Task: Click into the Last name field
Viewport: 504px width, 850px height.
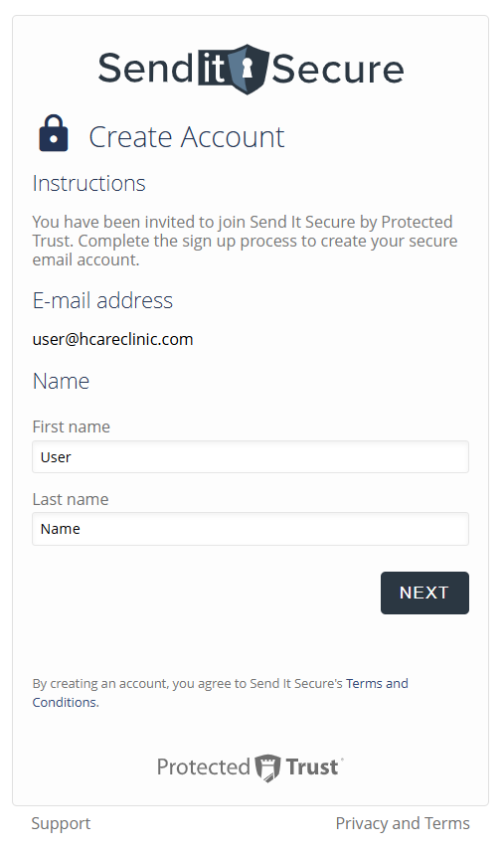Action: (251, 529)
